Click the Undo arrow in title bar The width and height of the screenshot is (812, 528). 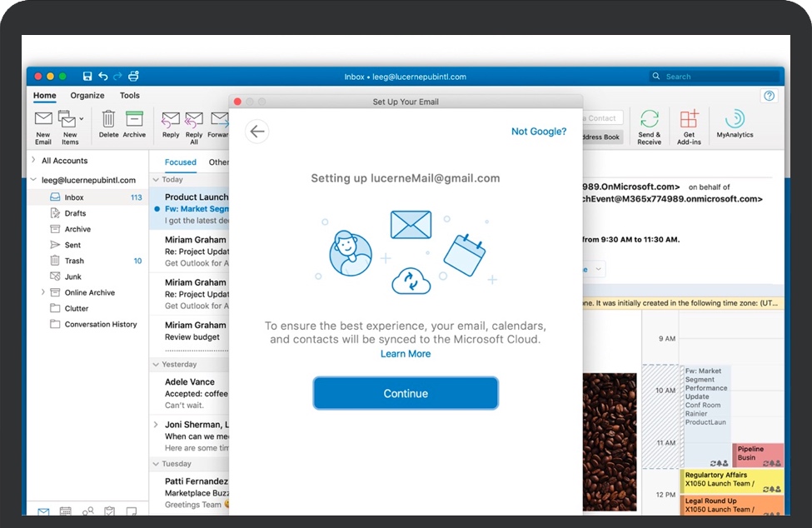click(103, 76)
